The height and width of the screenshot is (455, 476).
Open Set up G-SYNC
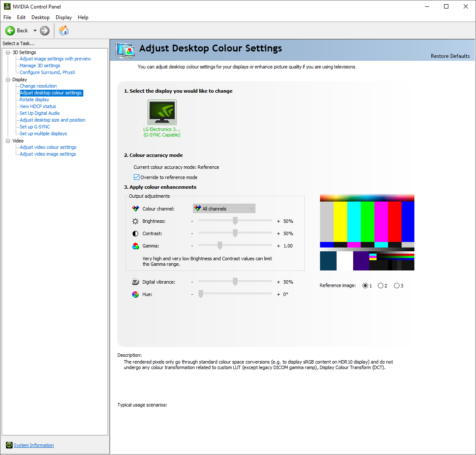35,127
